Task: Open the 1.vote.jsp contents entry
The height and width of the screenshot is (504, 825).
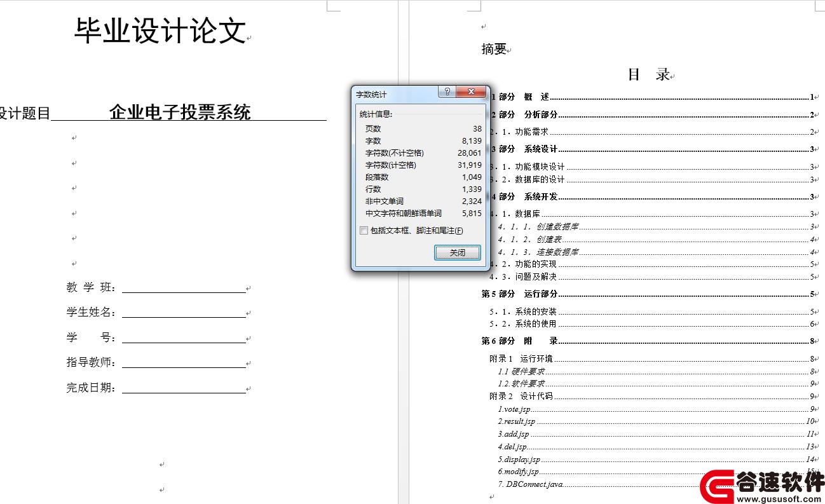Action: point(656,409)
